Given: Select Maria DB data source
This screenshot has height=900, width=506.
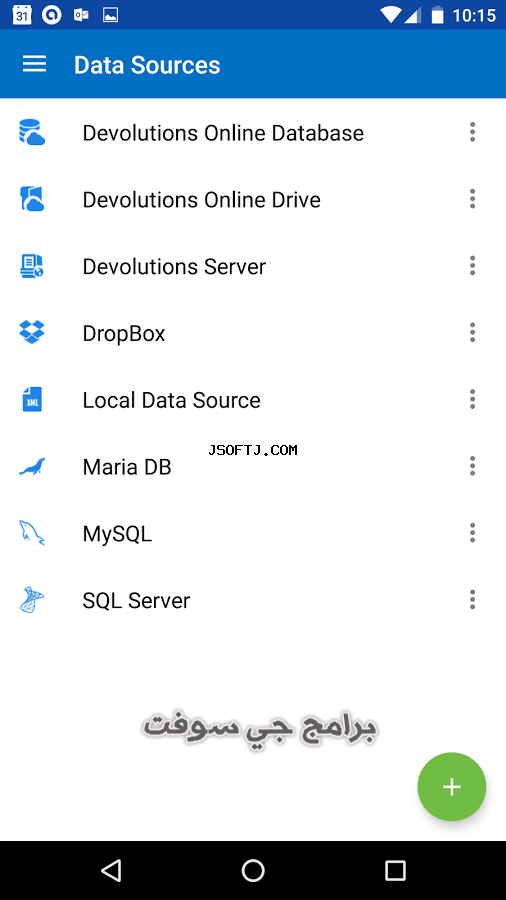Looking at the screenshot, I should point(253,467).
